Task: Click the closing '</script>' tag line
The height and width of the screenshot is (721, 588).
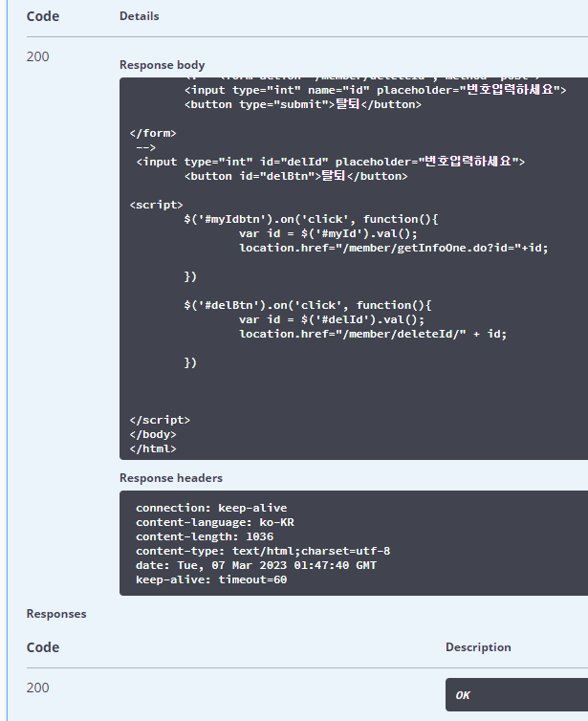Action: (x=160, y=421)
